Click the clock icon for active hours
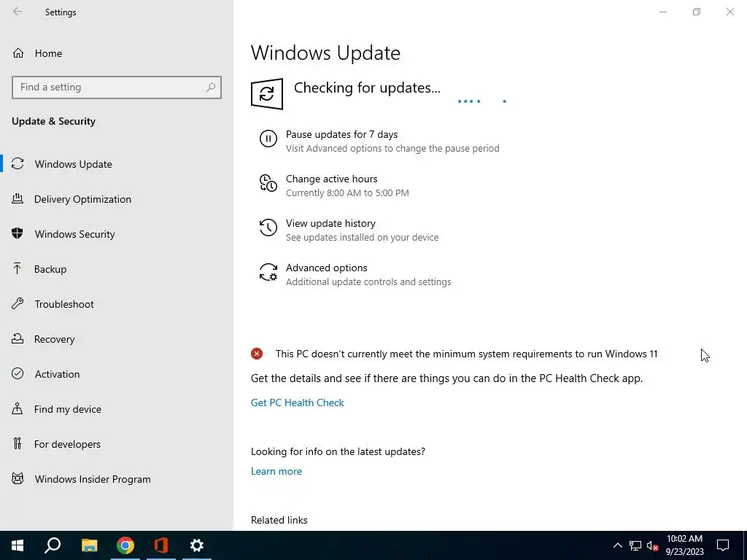Viewport: 747px width, 560px height. pos(268,183)
